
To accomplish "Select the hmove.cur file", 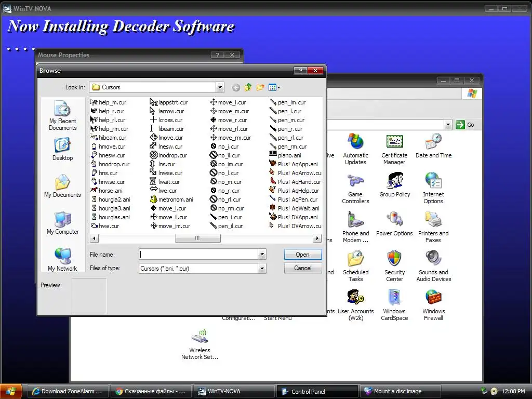I will (108, 146).
